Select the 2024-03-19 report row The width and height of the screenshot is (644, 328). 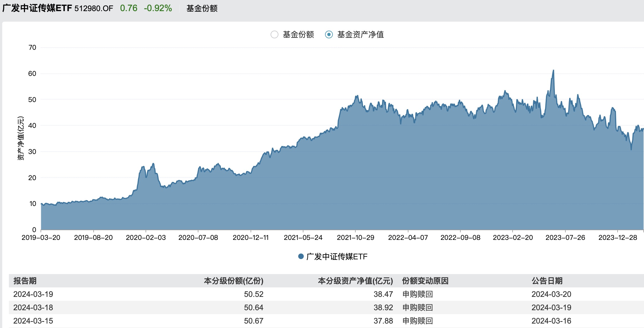point(33,294)
